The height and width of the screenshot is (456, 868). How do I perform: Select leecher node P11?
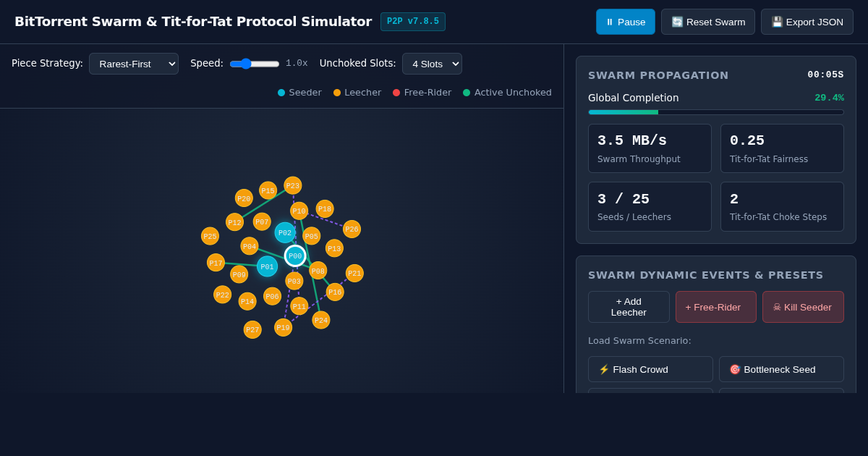299,306
